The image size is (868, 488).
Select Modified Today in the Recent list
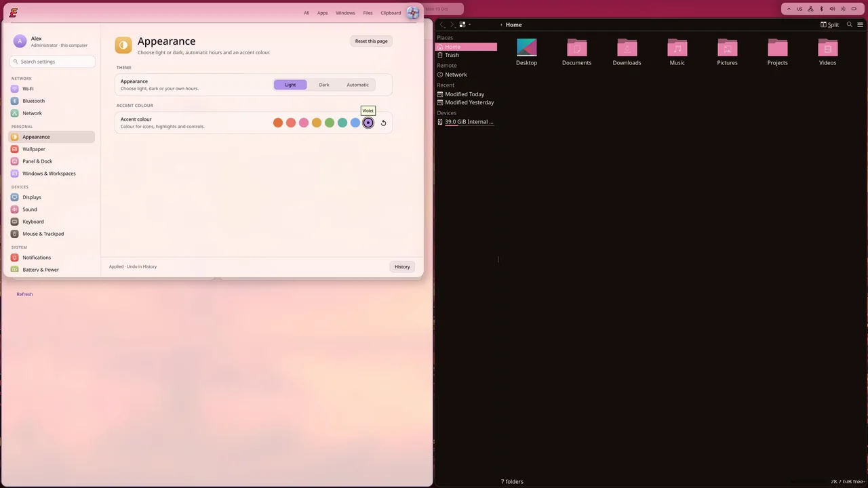pos(466,94)
